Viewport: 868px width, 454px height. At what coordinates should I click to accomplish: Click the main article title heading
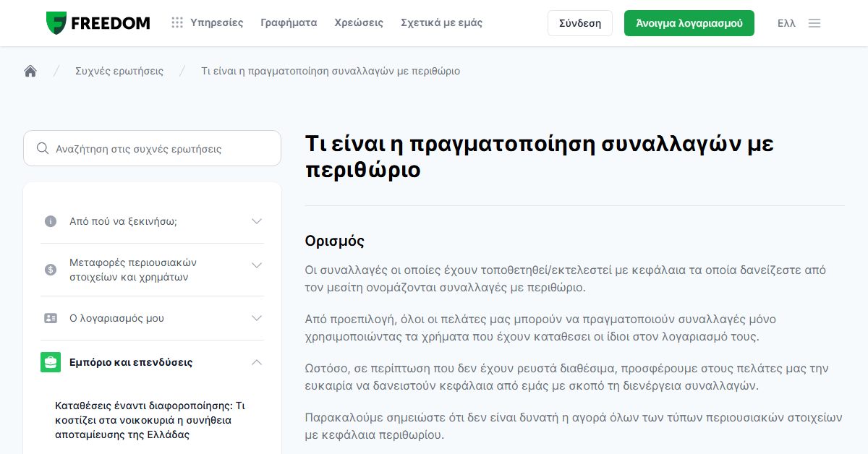pos(540,156)
